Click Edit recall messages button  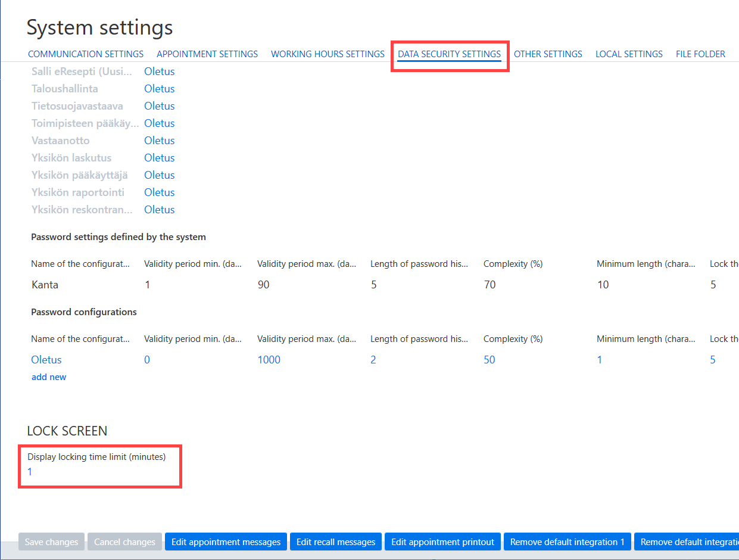336,542
